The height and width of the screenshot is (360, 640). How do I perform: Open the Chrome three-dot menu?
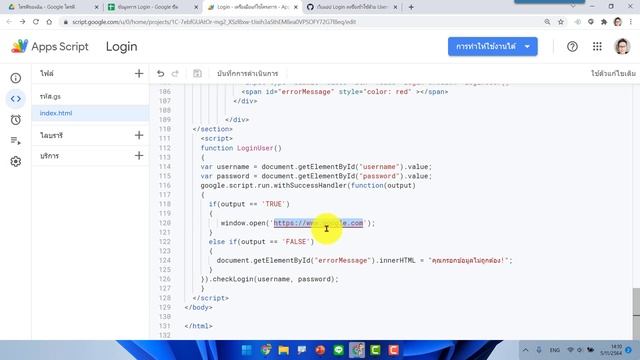(x=631, y=22)
